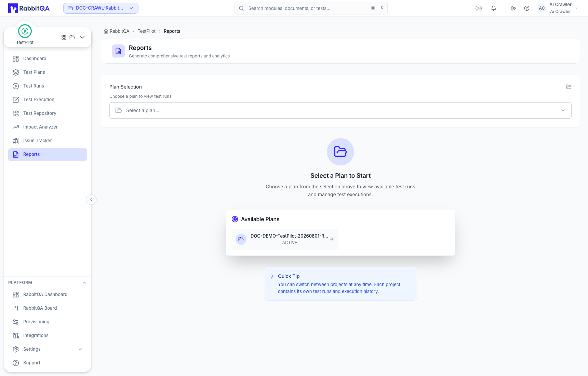This screenshot has width=588, height=376.
Task: Collapse the sidebar with the arrow button
Action: click(x=91, y=200)
